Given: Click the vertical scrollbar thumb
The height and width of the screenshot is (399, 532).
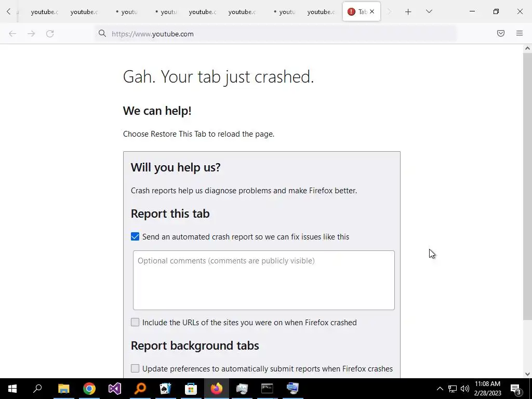Looking at the screenshot, I should [x=527, y=186].
